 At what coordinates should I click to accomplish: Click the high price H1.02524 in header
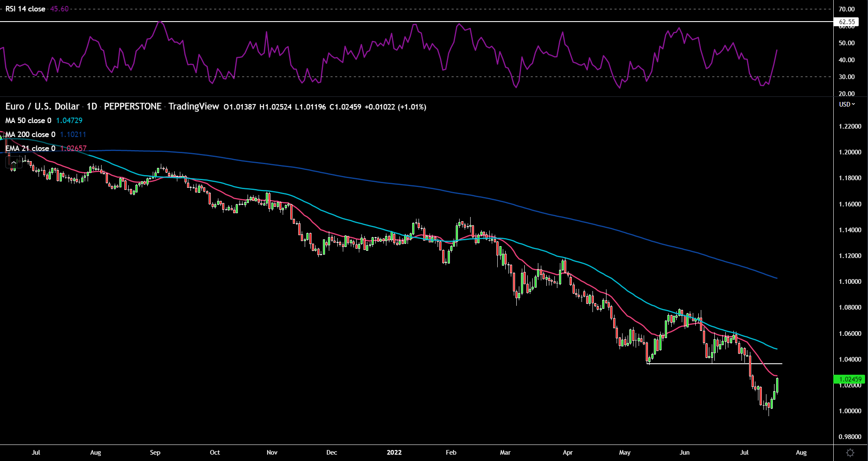pyautogui.click(x=276, y=107)
